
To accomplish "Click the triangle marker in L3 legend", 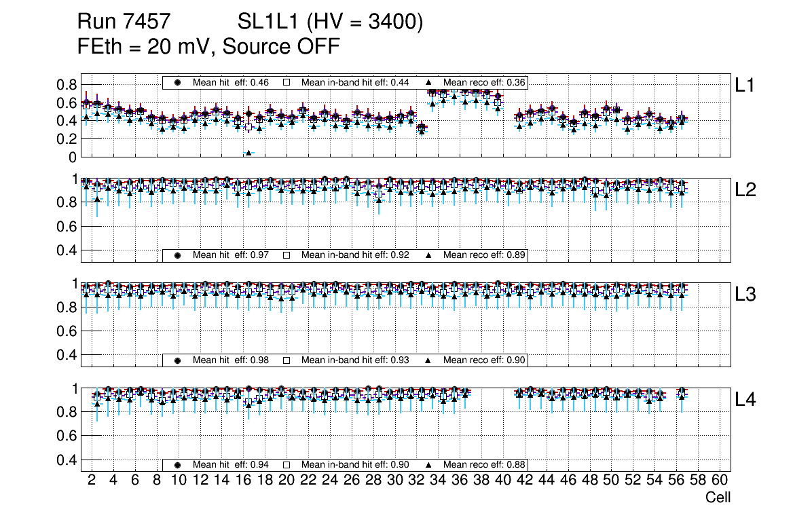I will coord(428,360).
